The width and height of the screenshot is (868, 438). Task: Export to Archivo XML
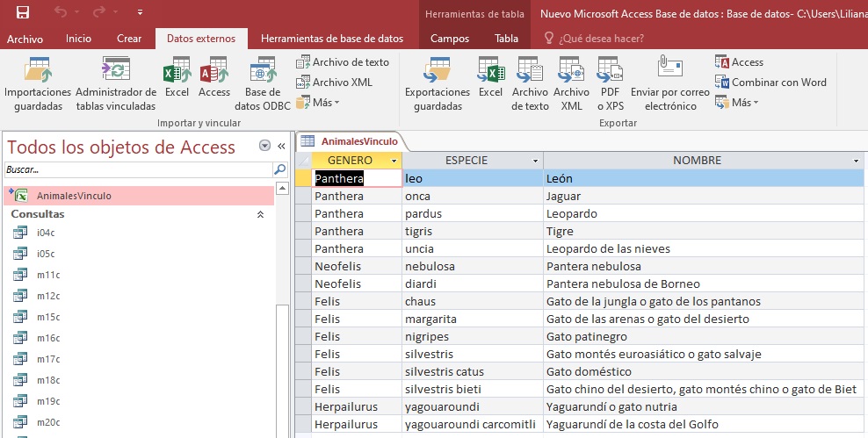tap(571, 84)
